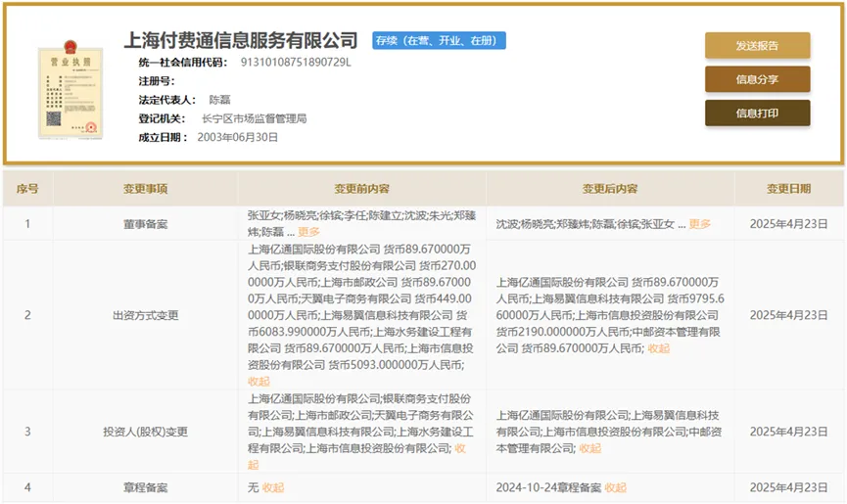847x504 pixels.
Task: Click the 变更日期 column header
Action: 788,189
